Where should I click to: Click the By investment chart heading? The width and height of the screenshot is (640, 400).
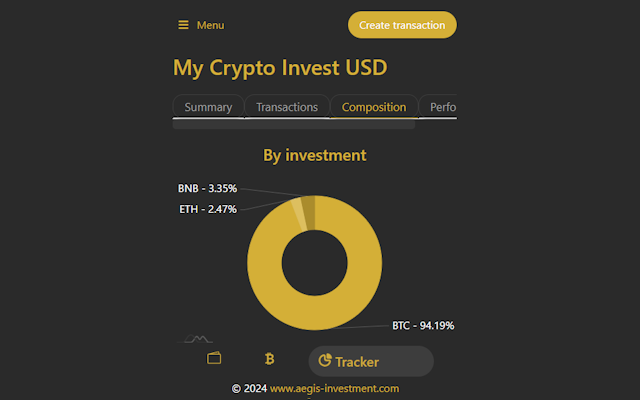(315, 155)
